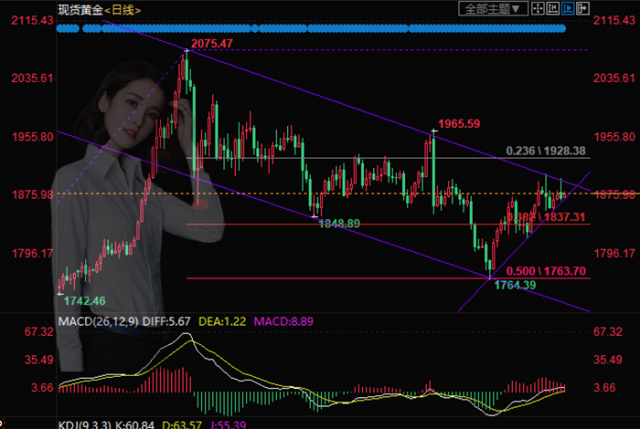640x429 pixels.
Task: Click the side panel expand arrow icon
Action: pyautogui.click(x=583, y=9)
